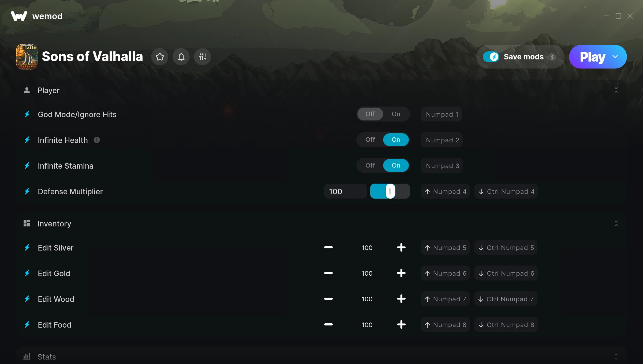The image size is (643, 364).
Task: Increase Edit Food with the plus icon
Action: (401, 325)
